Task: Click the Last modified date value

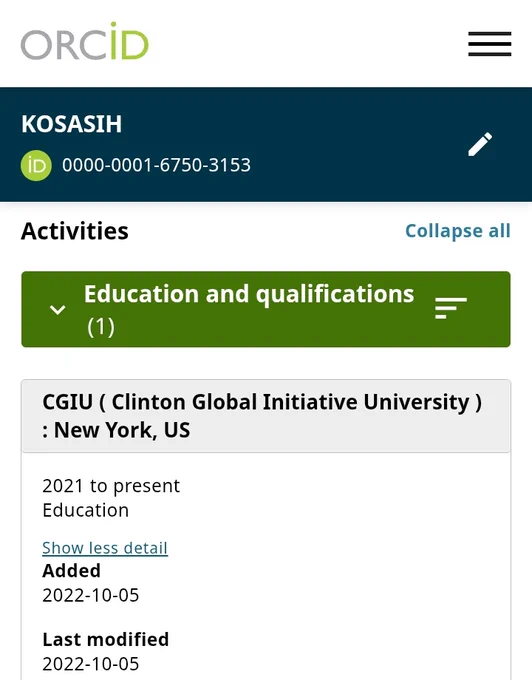Action: click(x=91, y=664)
